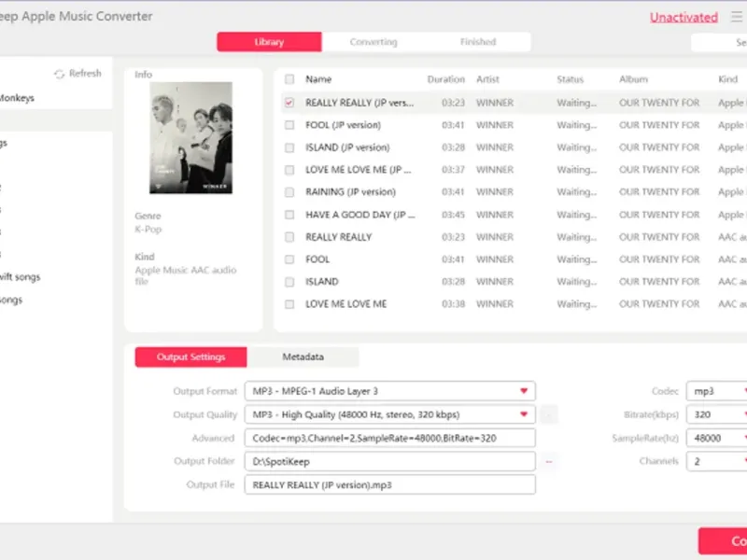Select the HAVE A GOOD DAY track name
This screenshot has width=747, height=560.
point(360,215)
